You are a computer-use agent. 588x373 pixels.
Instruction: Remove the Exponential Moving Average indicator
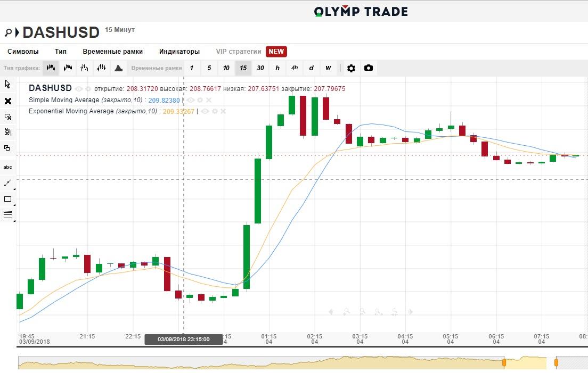tap(223, 111)
